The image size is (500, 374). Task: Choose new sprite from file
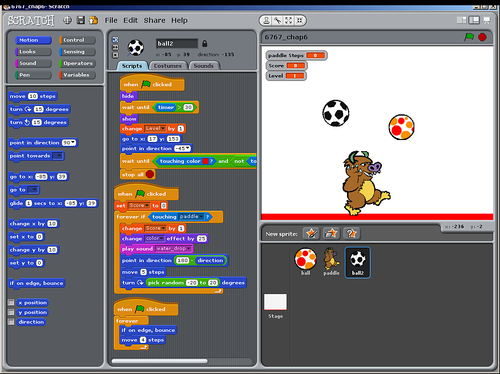tap(331, 233)
